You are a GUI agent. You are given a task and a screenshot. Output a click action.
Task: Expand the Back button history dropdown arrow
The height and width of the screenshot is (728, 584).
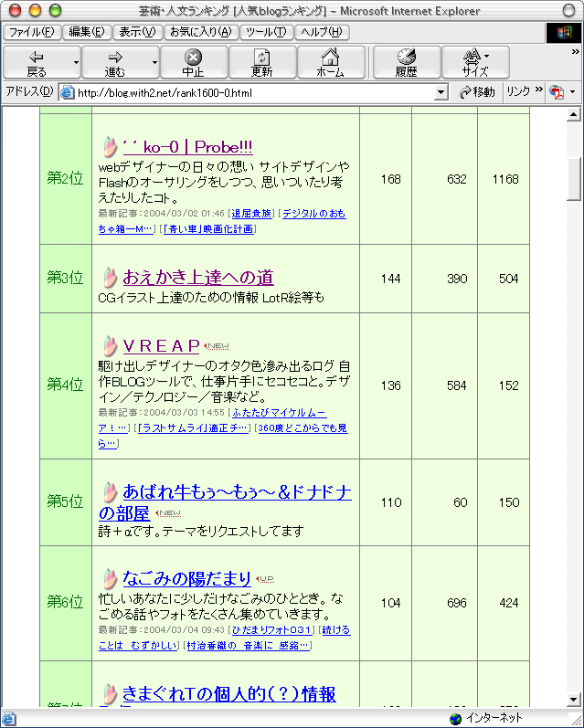pos(75,64)
